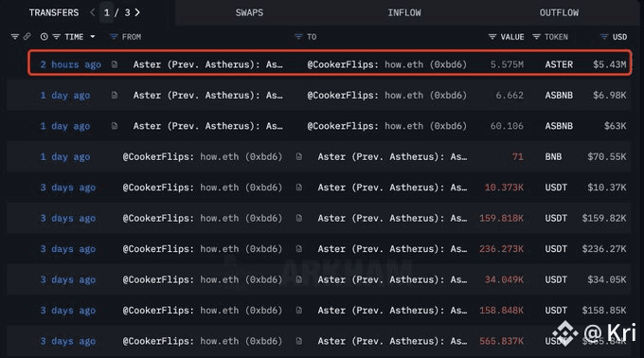The height and width of the screenshot is (358, 644).
Task: Open the Aster recipient in the BNB row
Action: [x=392, y=157]
